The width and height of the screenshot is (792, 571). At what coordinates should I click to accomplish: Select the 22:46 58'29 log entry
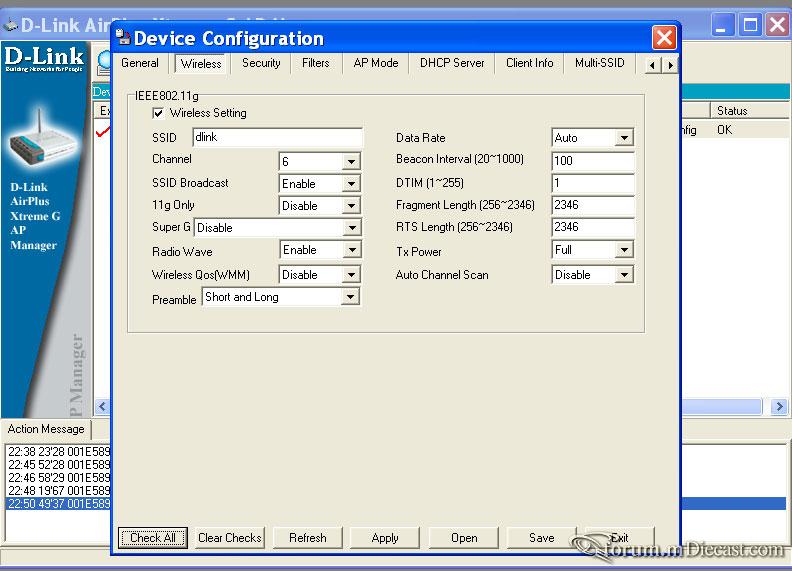[59, 478]
